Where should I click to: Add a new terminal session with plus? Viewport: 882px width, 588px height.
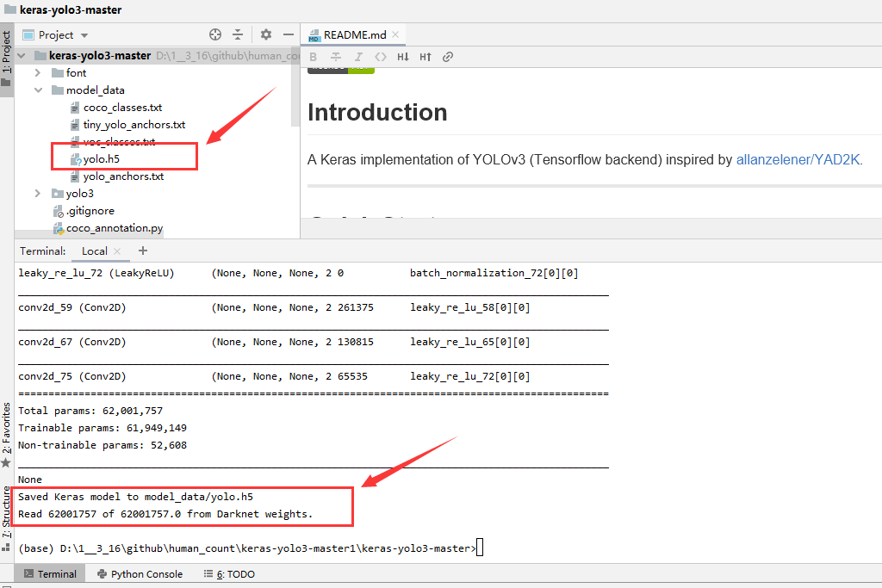click(143, 251)
